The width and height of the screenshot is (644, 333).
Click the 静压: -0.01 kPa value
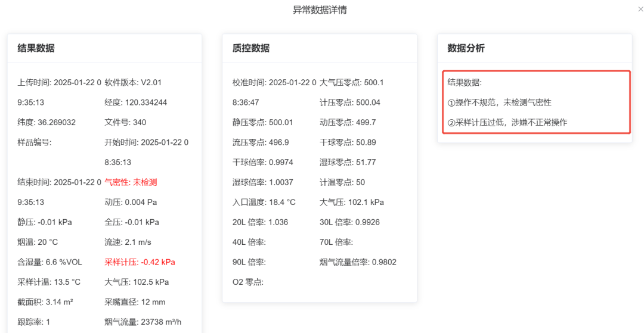[x=45, y=222]
